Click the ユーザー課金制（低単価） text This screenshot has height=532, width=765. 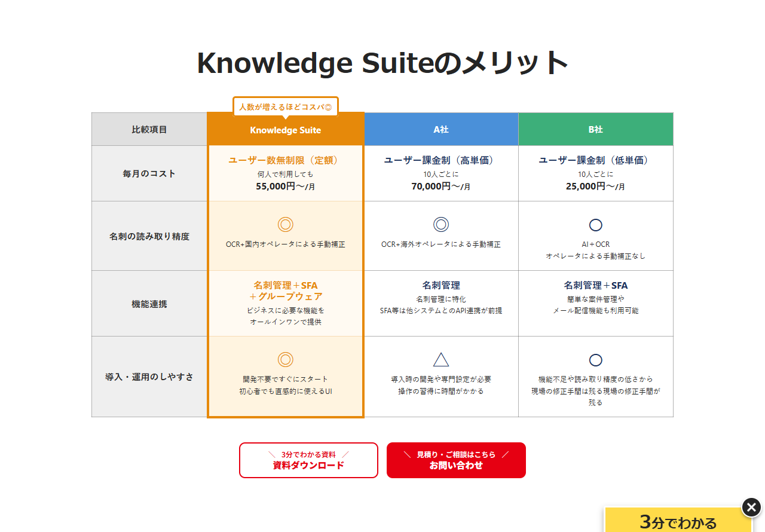(596, 160)
